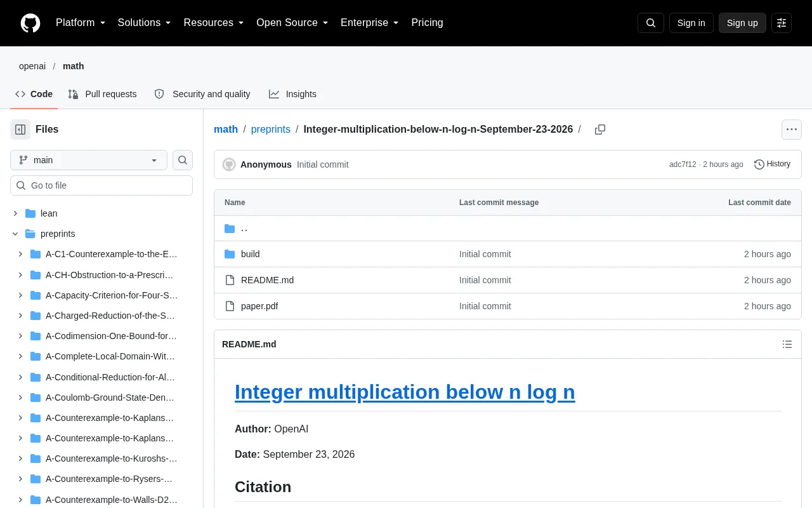Open the Security and quality tab
This screenshot has height=508, width=812.
point(202,94)
